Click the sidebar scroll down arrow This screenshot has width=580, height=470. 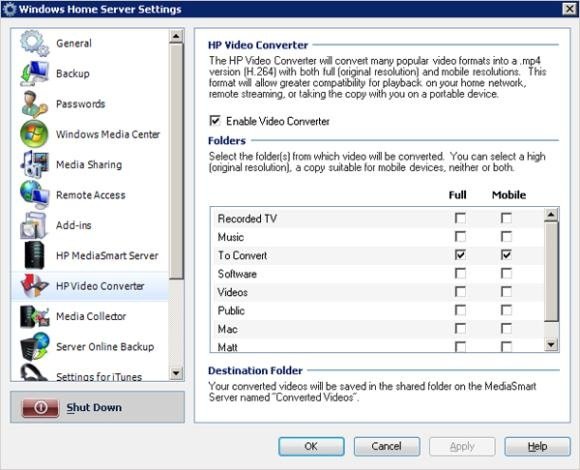coord(176,373)
